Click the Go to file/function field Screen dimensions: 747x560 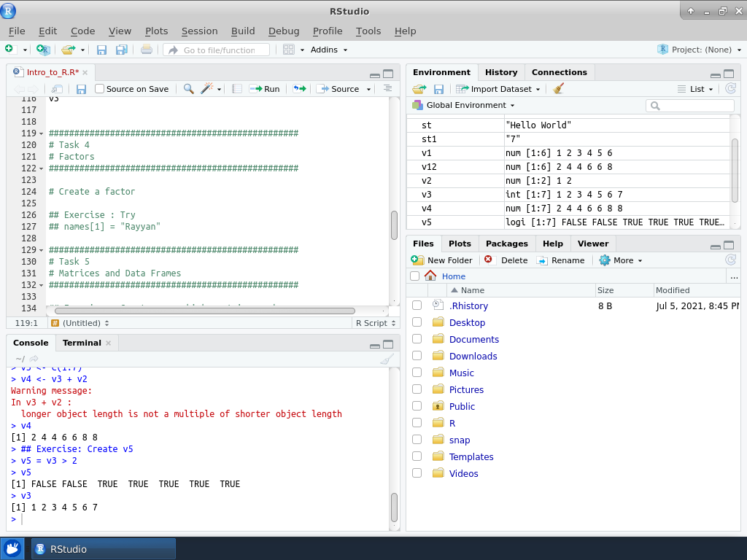click(218, 50)
